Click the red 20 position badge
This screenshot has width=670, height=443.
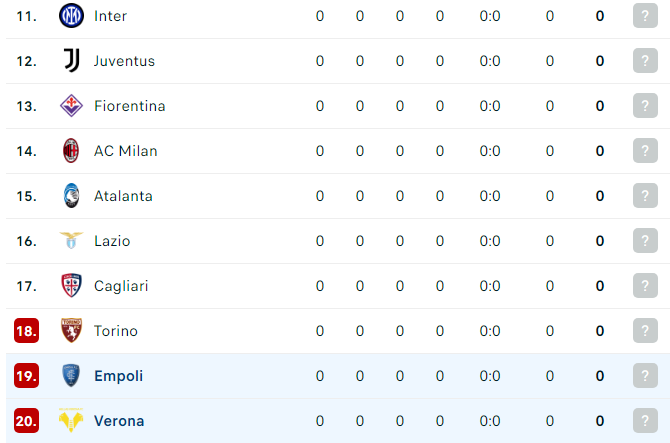(x=26, y=421)
